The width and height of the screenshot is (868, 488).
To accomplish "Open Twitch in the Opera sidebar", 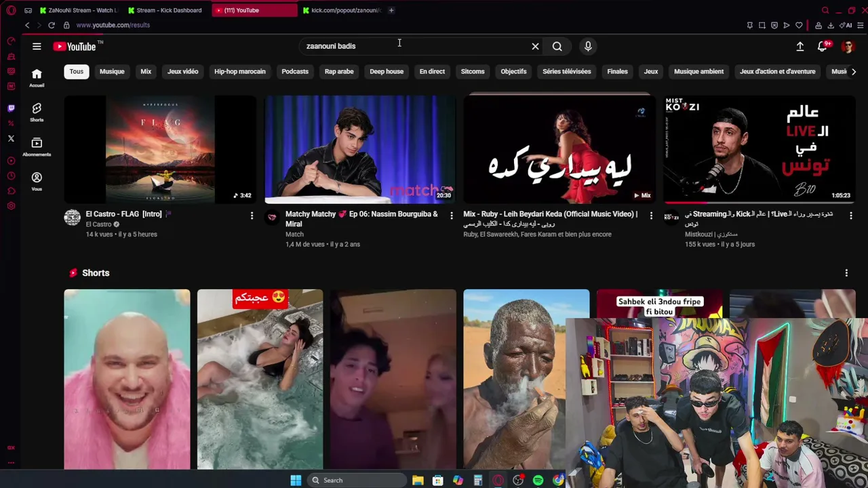I will [11, 108].
